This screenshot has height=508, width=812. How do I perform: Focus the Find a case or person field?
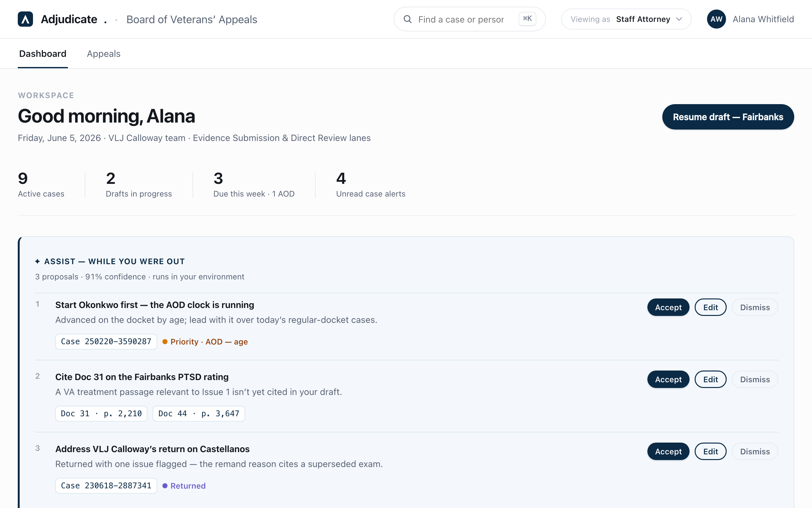[469, 19]
